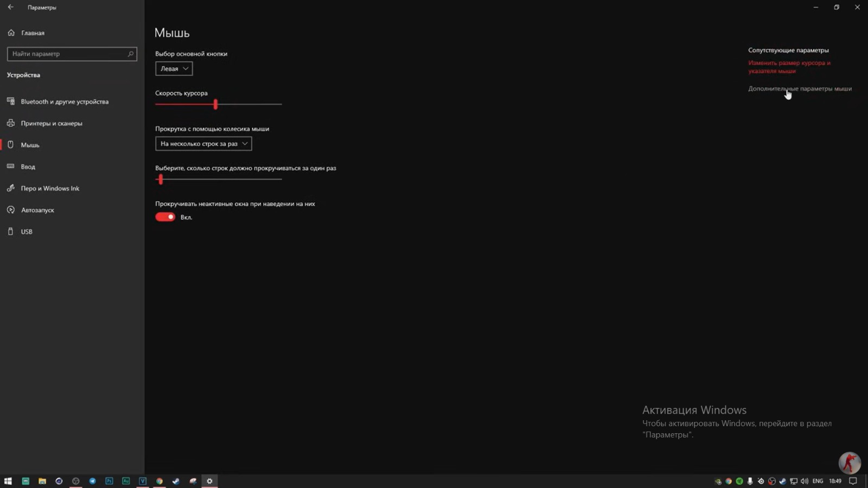Viewport: 868px width, 488px height.
Task: Click the Найти параметр search field
Action: click(x=68, y=54)
